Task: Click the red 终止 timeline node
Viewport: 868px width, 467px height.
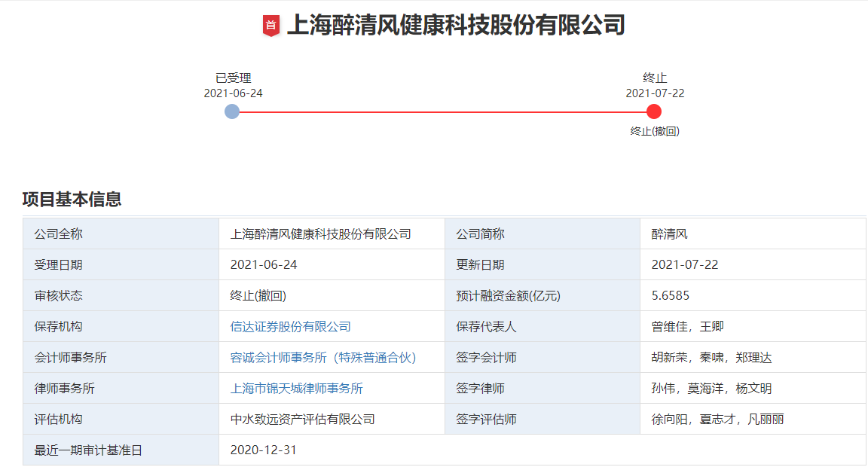Action: (654, 111)
